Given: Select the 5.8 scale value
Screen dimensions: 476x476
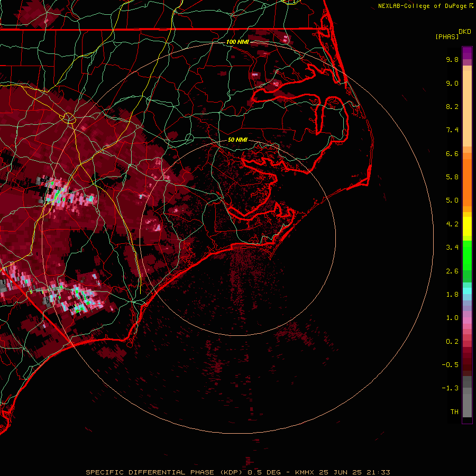Looking at the screenshot, I should pos(452,177).
